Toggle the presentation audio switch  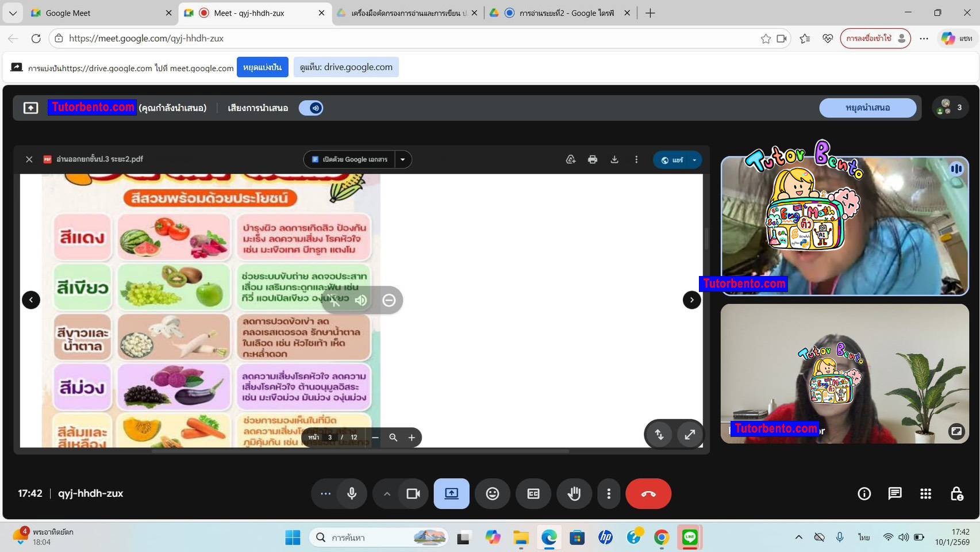[x=310, y=108]
